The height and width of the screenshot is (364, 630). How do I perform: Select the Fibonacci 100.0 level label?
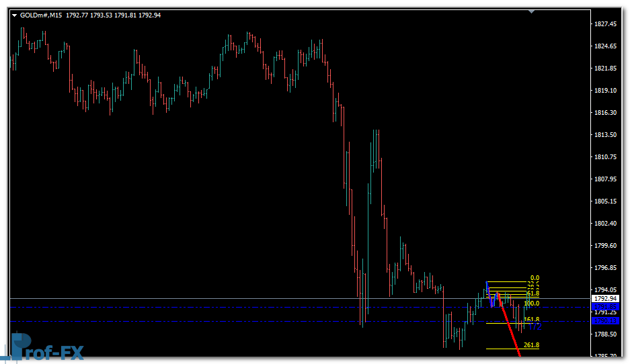point(531,304)
